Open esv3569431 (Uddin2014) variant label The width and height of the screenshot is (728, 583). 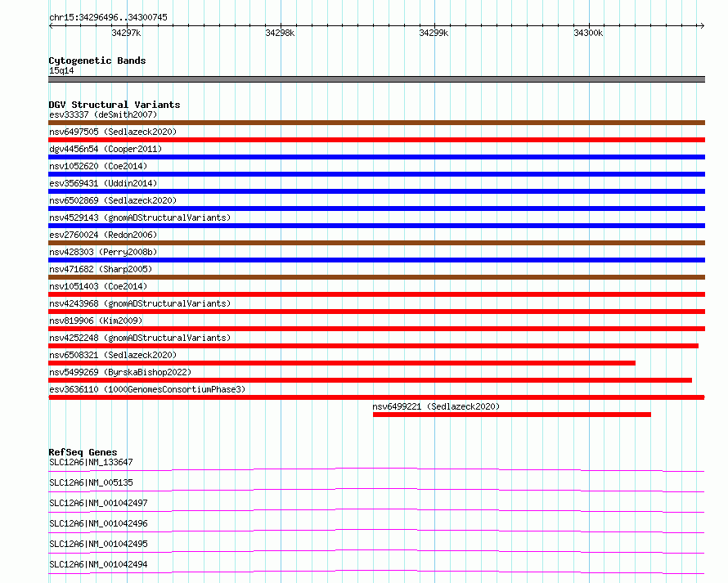(103, 183)
